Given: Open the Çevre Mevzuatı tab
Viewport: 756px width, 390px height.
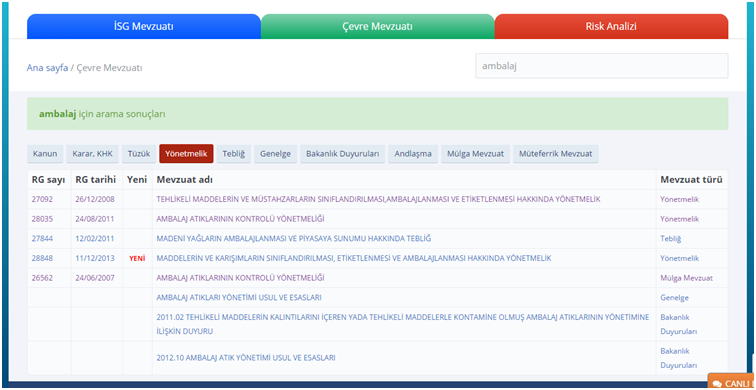Looking at the screenshot, I should coord(378,27).
